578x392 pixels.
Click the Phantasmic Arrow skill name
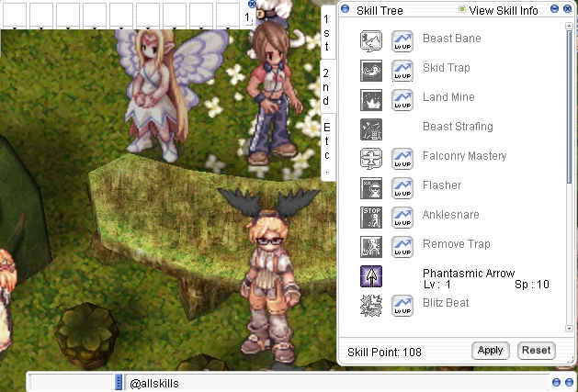pyautogui.click(x=469, y=273)
